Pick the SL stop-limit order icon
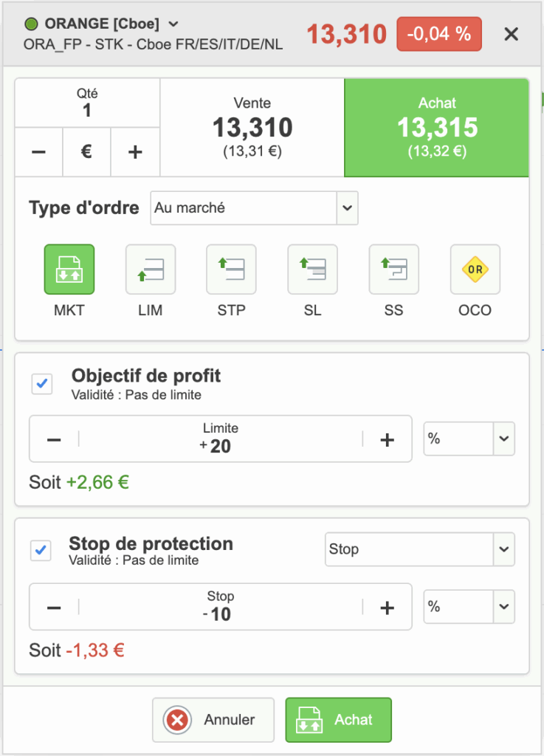 pyautogui.click(x=312, y=270)
